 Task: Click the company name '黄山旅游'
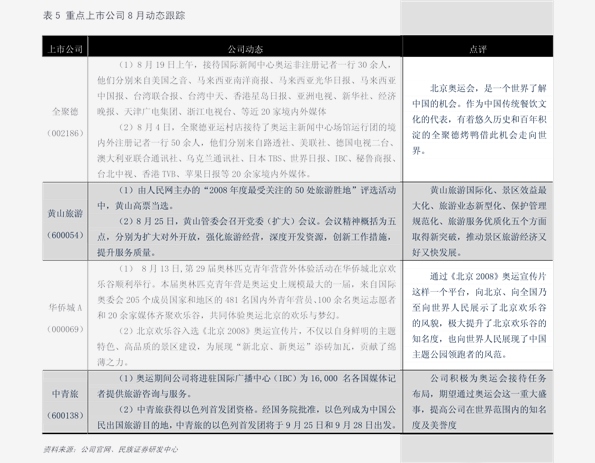pos(65,214)
